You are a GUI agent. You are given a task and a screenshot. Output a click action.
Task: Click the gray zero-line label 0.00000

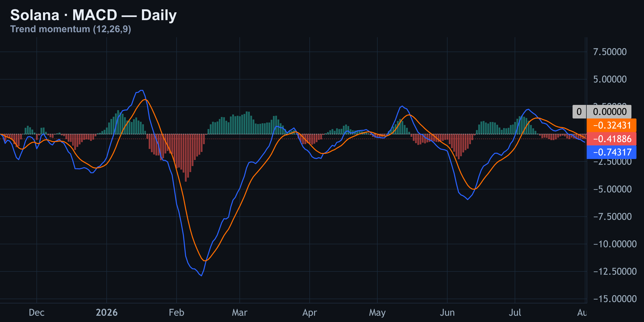coord(609,112)
